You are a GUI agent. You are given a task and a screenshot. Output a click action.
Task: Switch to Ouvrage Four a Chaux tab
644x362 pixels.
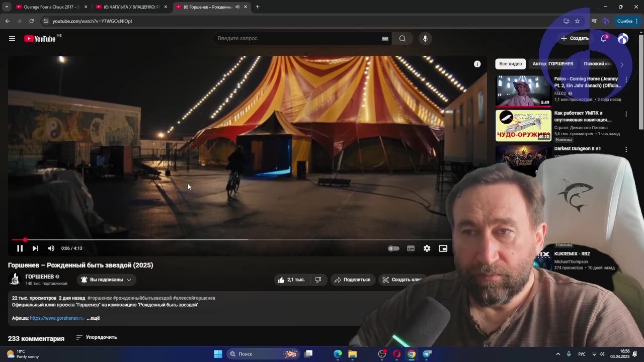point(51,7)
